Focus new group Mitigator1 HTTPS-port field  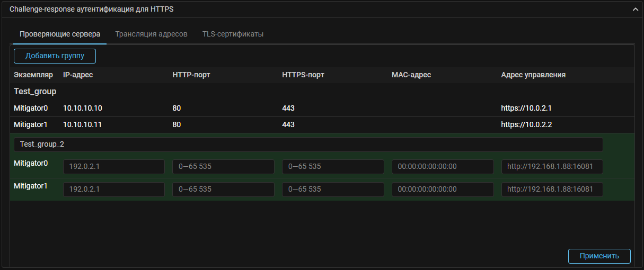click(x=333, y=190)
